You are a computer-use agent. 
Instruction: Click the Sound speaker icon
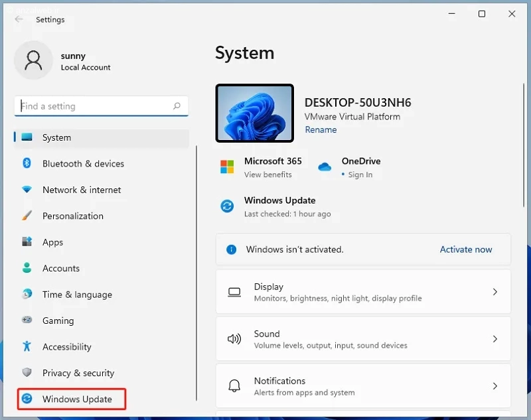coord(234,339)
